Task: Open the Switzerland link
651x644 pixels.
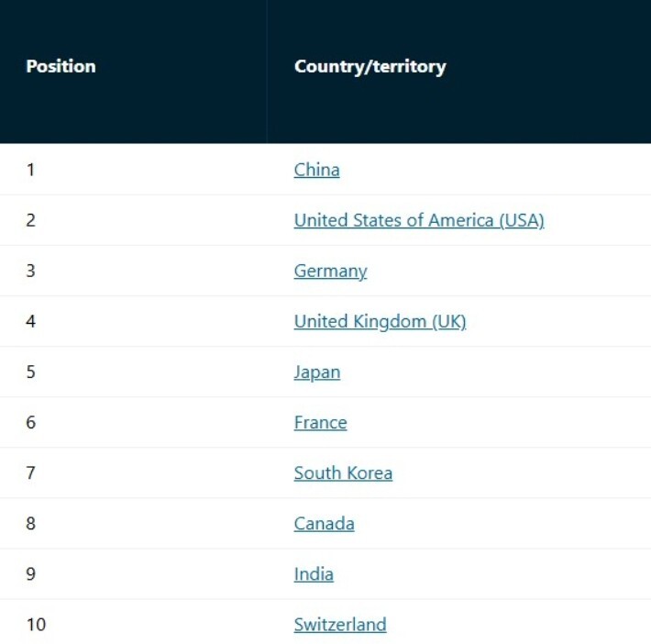Action: (339, 624)
